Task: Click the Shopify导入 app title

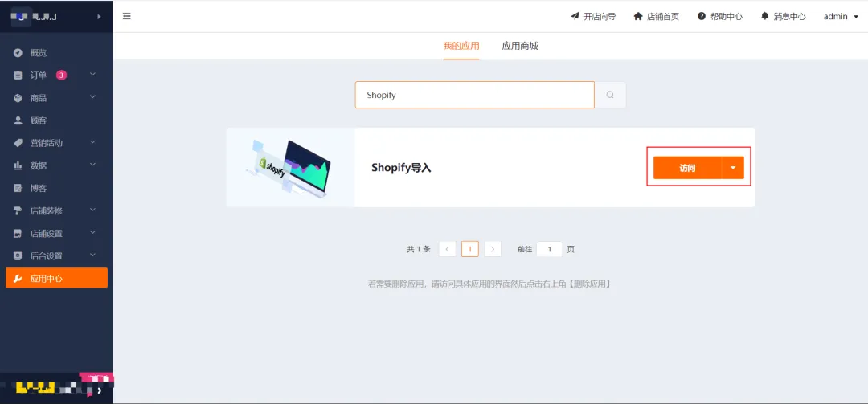Action: coord(401,168)
